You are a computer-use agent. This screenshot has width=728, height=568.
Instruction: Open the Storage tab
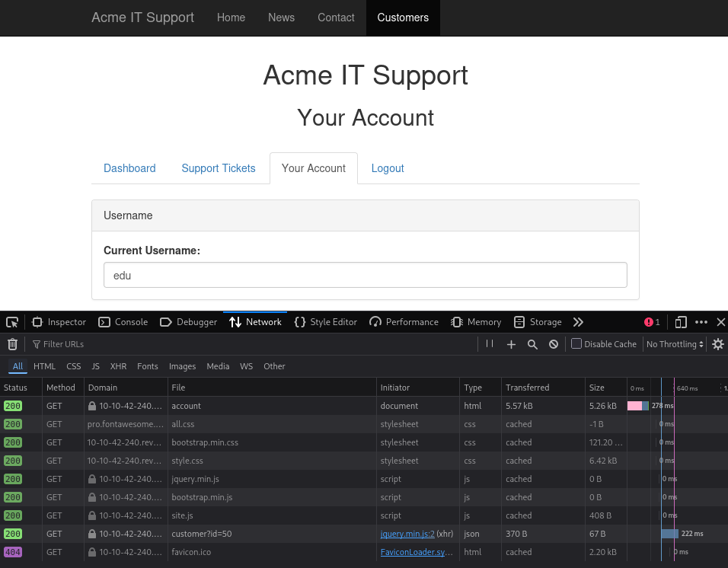pyautogui.click(x=538, y=322)
